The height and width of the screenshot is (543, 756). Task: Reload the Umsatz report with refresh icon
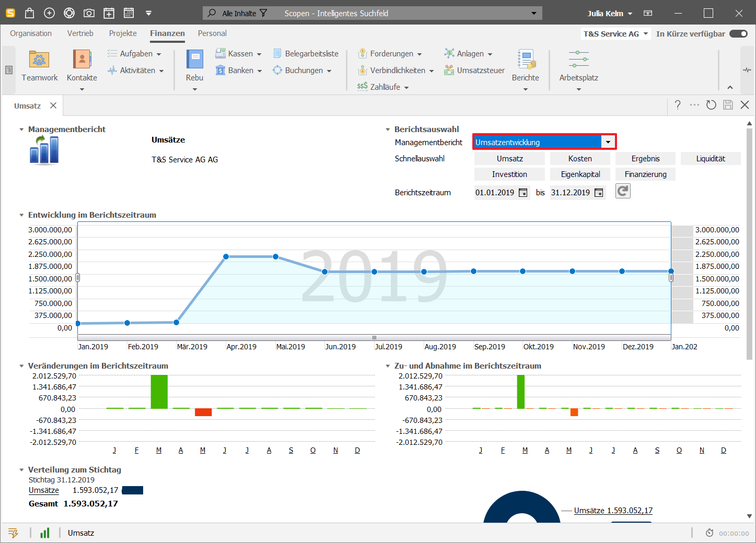point(711,105)
